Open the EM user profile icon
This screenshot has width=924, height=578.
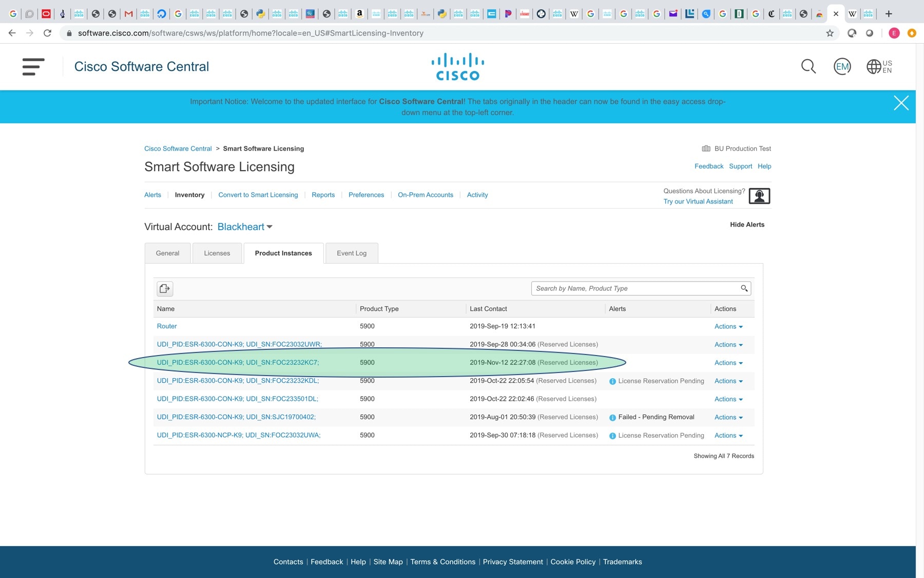842,66
